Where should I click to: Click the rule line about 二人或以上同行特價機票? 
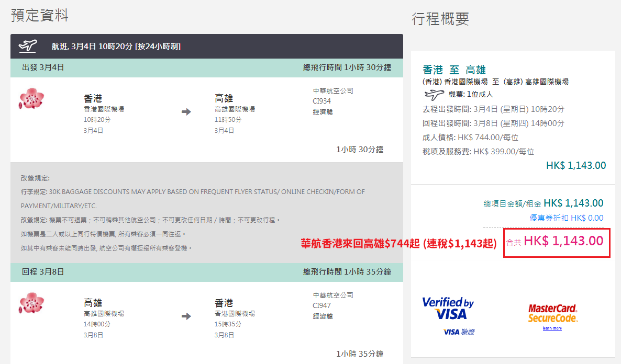point(103,234)
